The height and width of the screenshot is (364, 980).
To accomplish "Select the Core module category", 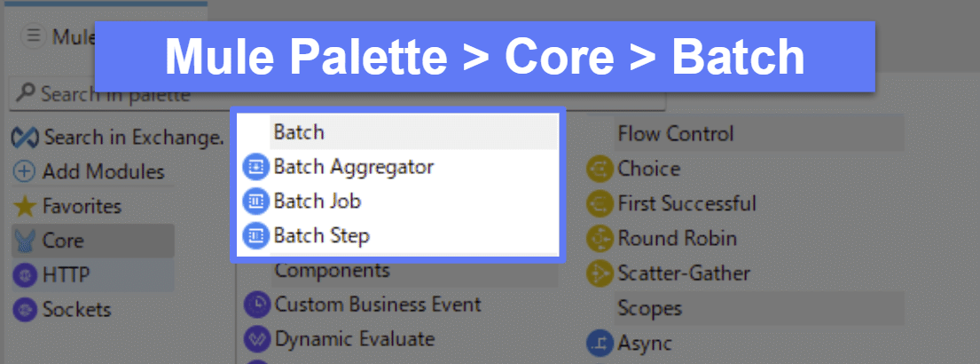I will pyautogui.click(x=62, y=241).
